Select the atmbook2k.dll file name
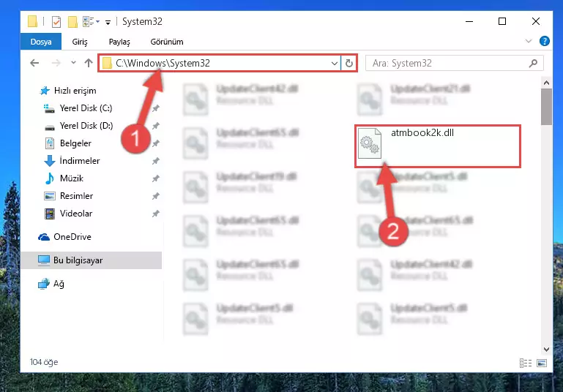Screen dimensions: 563x392 422,132
